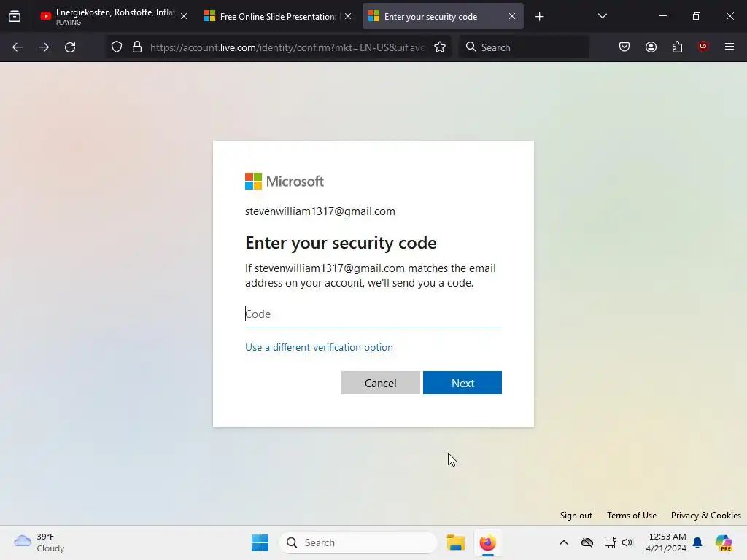Click the Sign out link
Image resolution: width=747 pixels, height=560 pixels.
(x=576, y=516)
